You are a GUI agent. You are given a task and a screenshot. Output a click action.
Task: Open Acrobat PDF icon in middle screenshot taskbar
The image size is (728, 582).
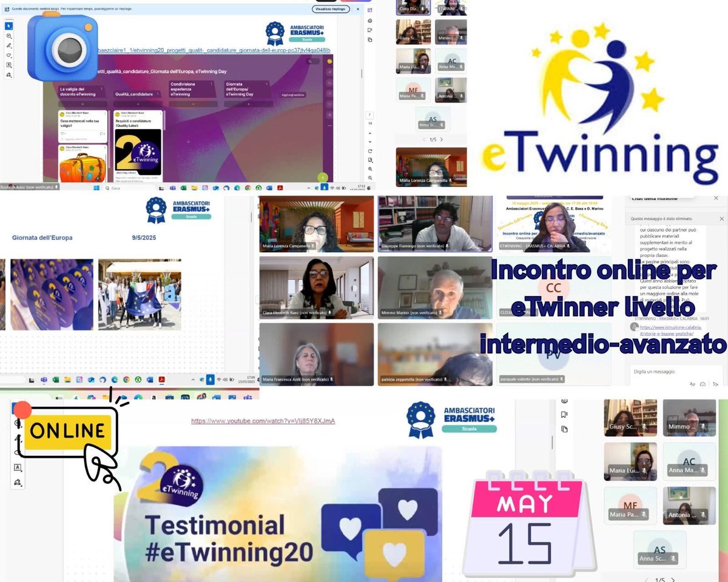pyautogui.click(x=162, y=380)
